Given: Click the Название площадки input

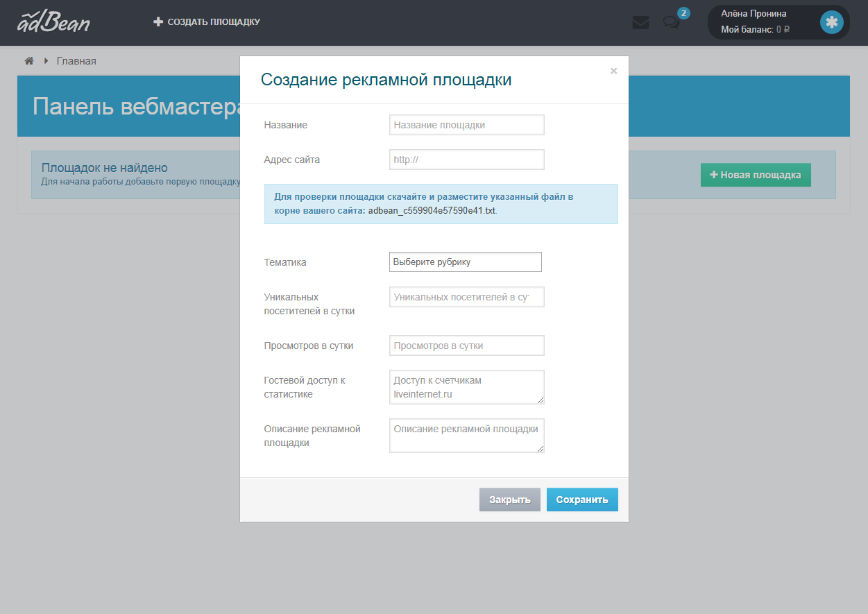Looking at the screenshot, I should click(466, 124).
